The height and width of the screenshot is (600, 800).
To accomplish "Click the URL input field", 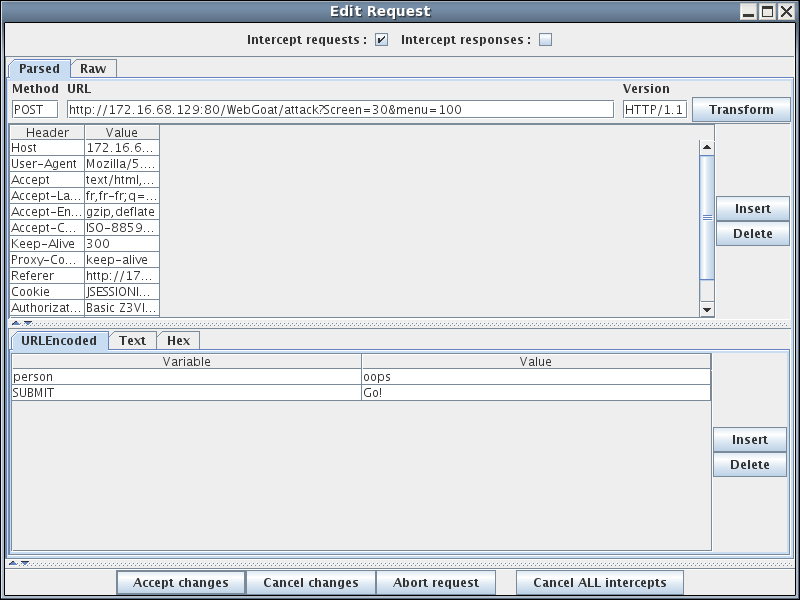I will [x=339, y=110].
